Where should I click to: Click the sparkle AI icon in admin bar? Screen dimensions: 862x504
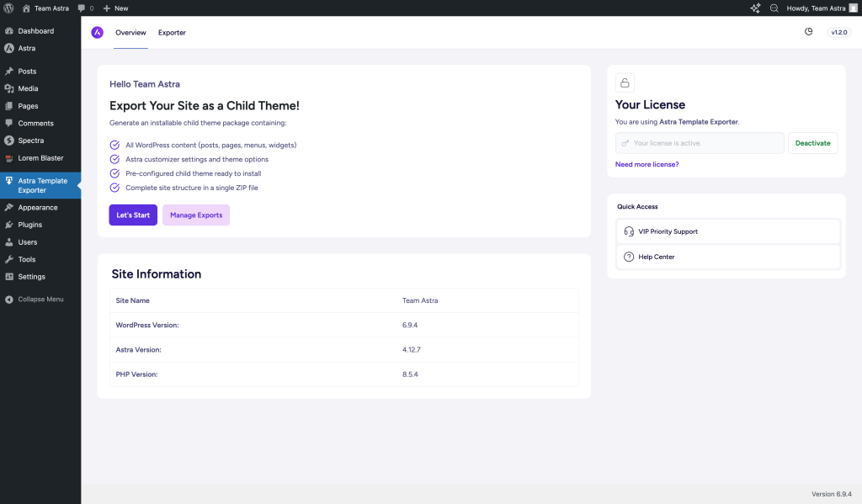click(755, 8)
